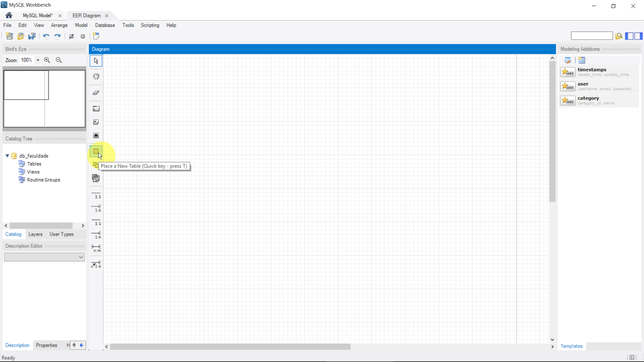The width and height of the screenshot is (644, 362).
Task: Click the diagram vertical scrollbar thumb
Action: click(552, 132)
